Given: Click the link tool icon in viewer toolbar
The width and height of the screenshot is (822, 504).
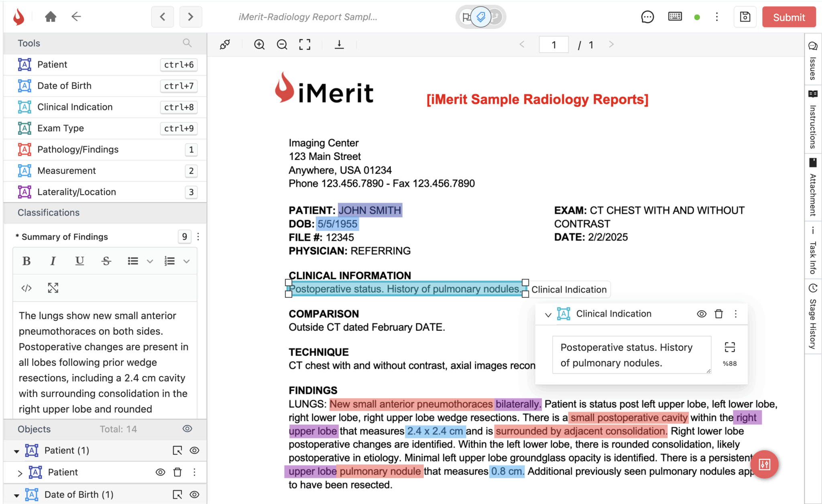Looking at the screenshot, I should pos(225,45).
